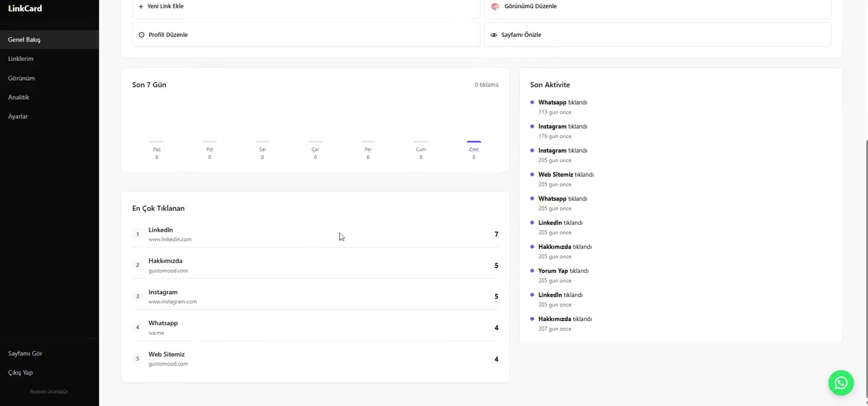Click the Roaseo ürünüdür footer text
This screenshot has width=868, height=406.
[x=49, y=392]
